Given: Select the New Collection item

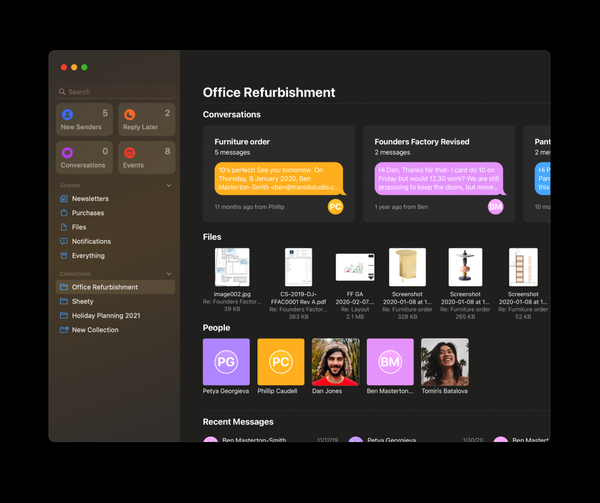Looking at the screenshot, I should point(95,330).
